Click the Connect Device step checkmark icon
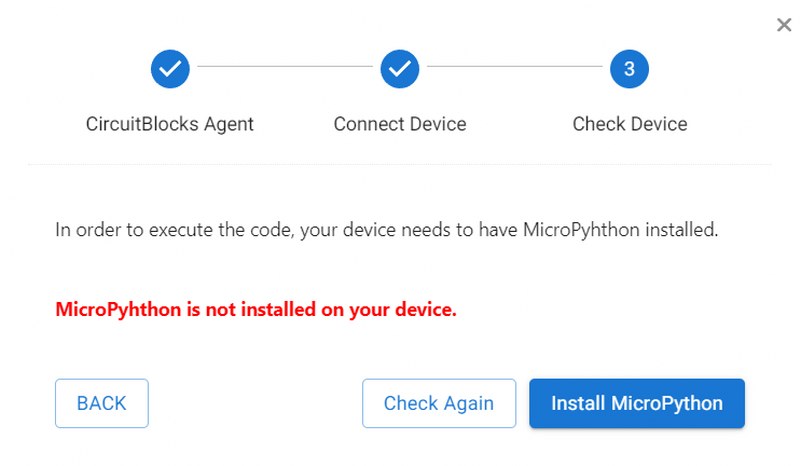 400,69
